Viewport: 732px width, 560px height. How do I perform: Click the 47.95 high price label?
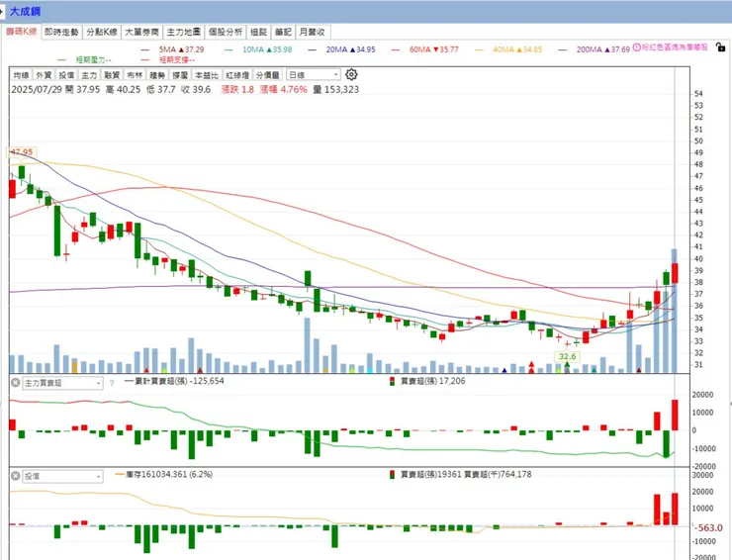22,152
